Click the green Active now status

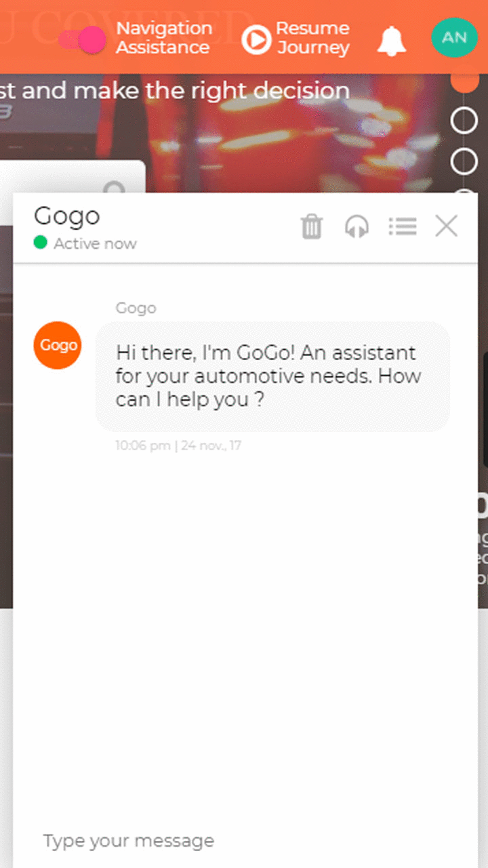tap(85, 243)
